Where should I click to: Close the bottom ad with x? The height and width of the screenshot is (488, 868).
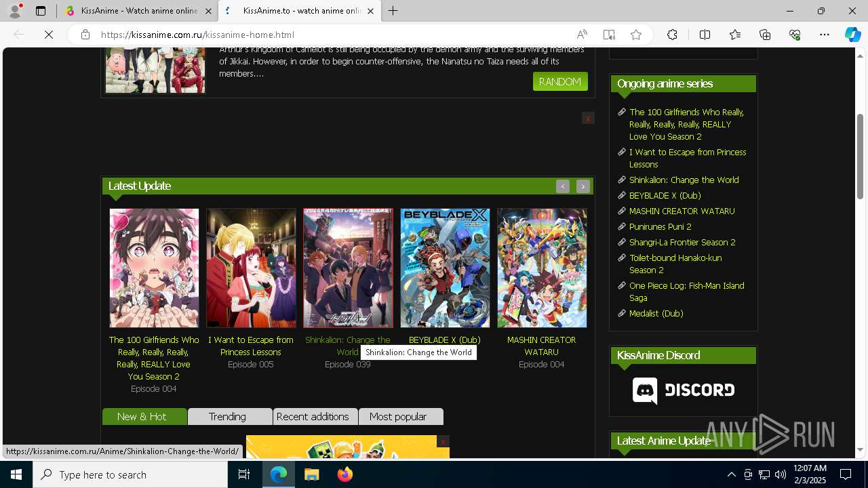click(x=443, y=442)
